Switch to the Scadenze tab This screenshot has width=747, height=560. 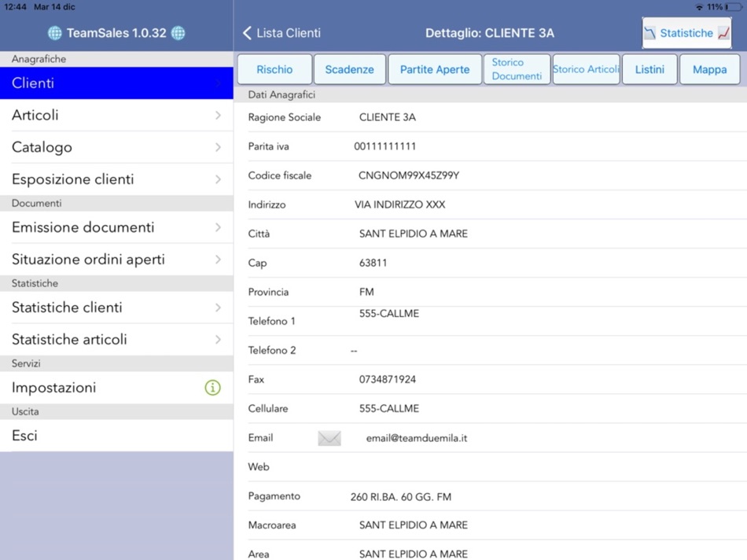349,69
